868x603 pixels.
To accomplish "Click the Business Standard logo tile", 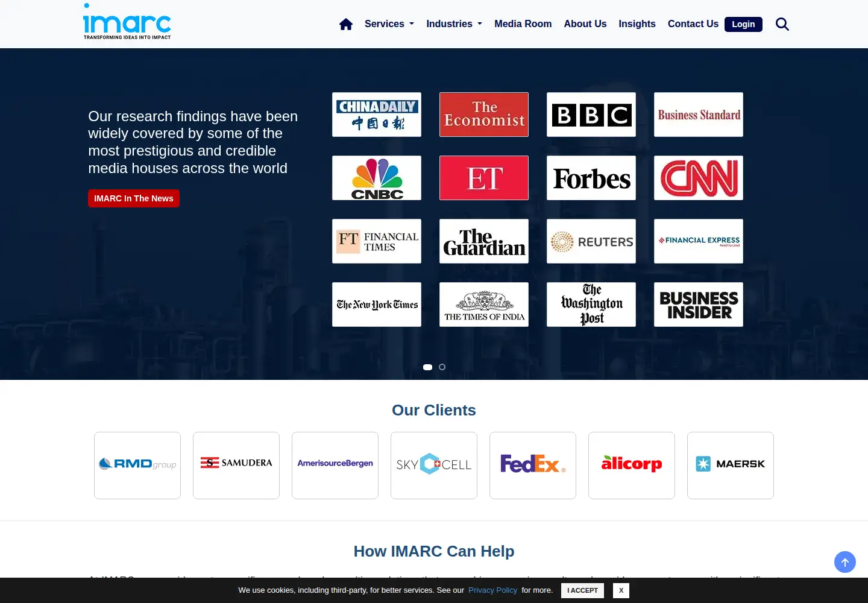I will [x=699, y=115].
